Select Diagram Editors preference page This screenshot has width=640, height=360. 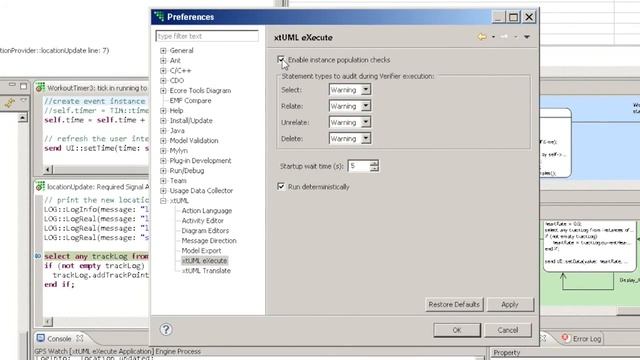click(x=205, y=231)
